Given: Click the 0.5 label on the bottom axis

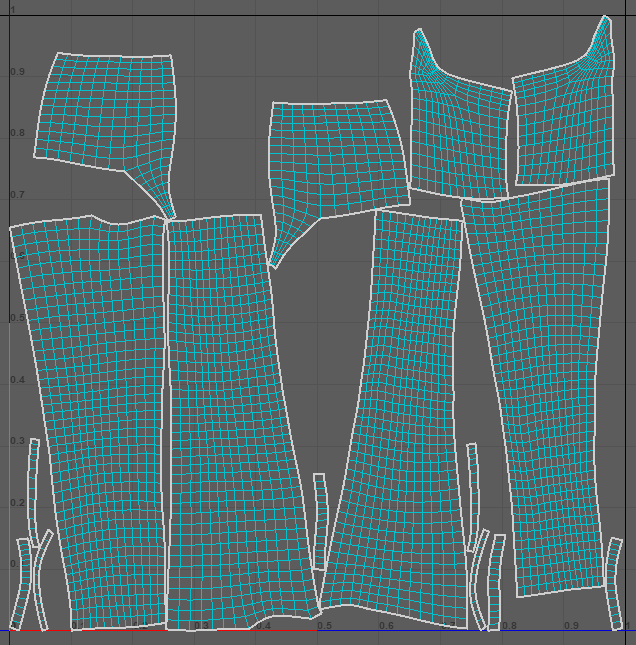Looking at the screenshot, I should point(325,626).
